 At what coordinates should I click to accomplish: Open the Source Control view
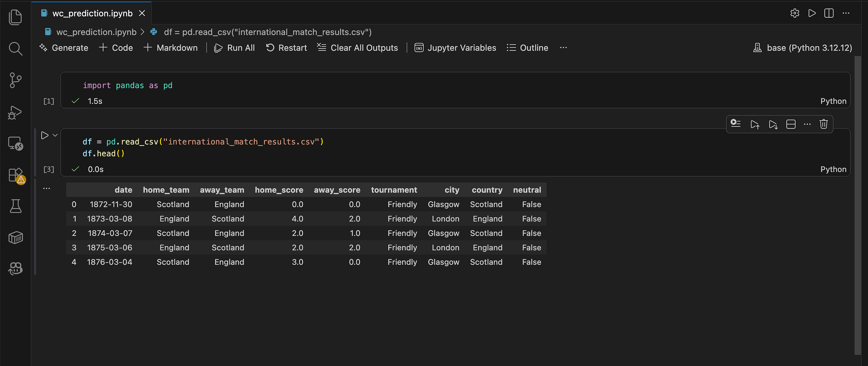(15, 80)
